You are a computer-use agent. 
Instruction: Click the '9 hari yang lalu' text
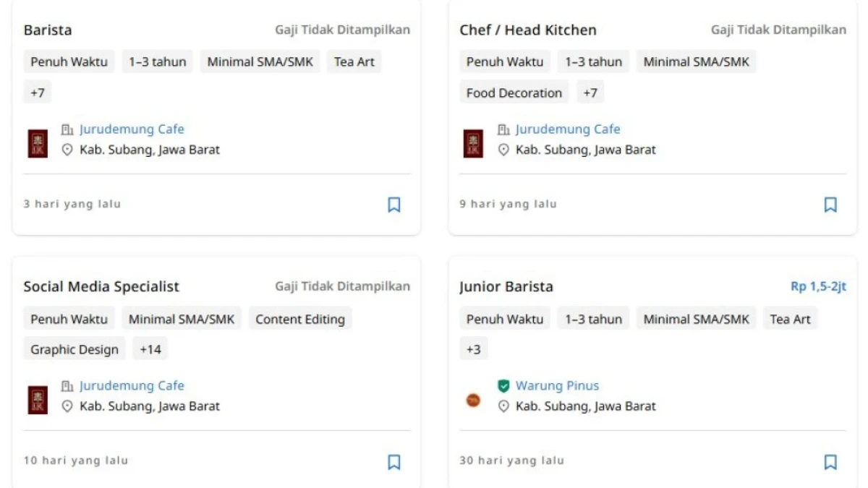pos(509,204)
